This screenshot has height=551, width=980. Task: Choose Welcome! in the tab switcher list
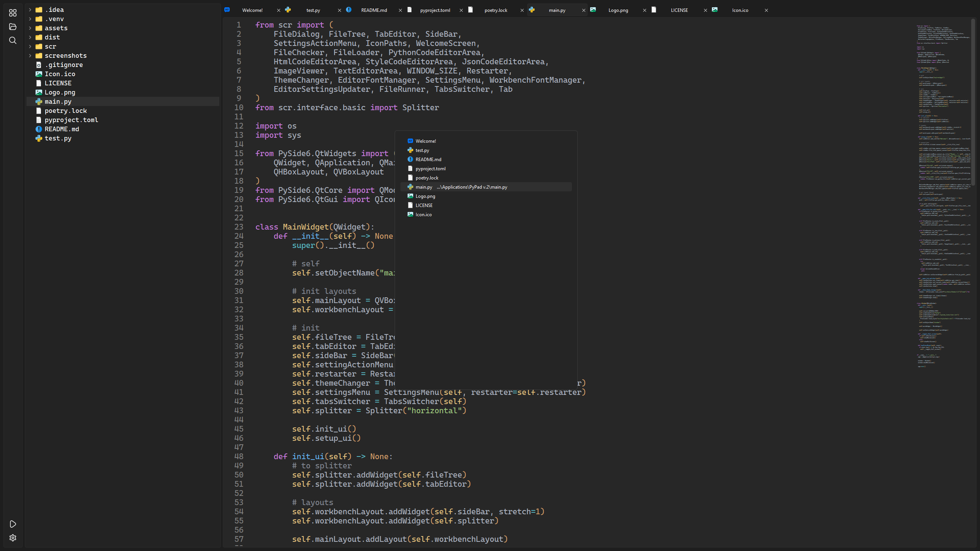(426, 141)
